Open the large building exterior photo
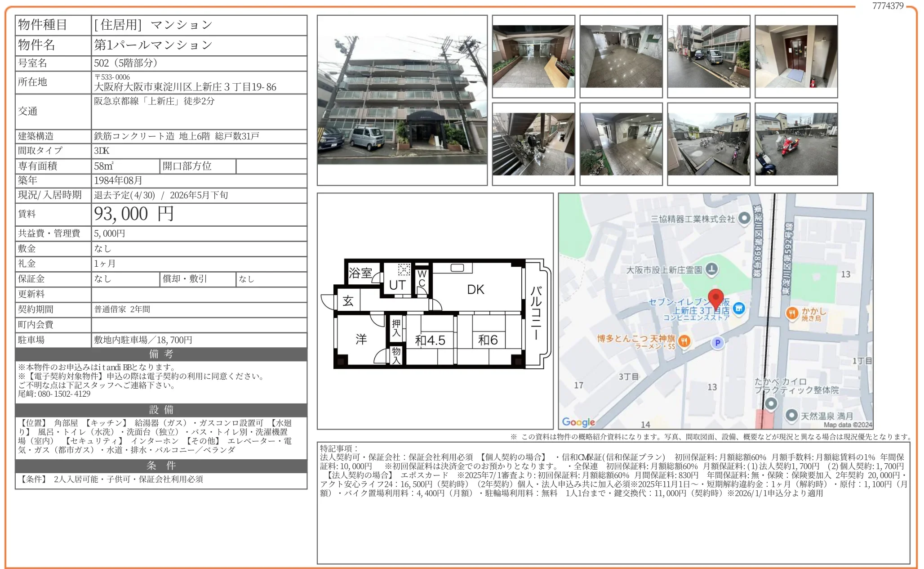The image size is (924, 569). coord(402,100)
